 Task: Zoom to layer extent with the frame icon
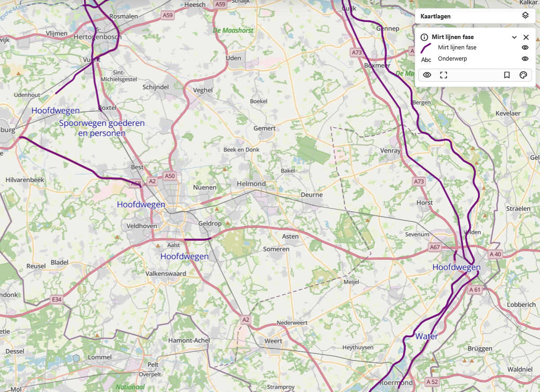coord(443,75)
